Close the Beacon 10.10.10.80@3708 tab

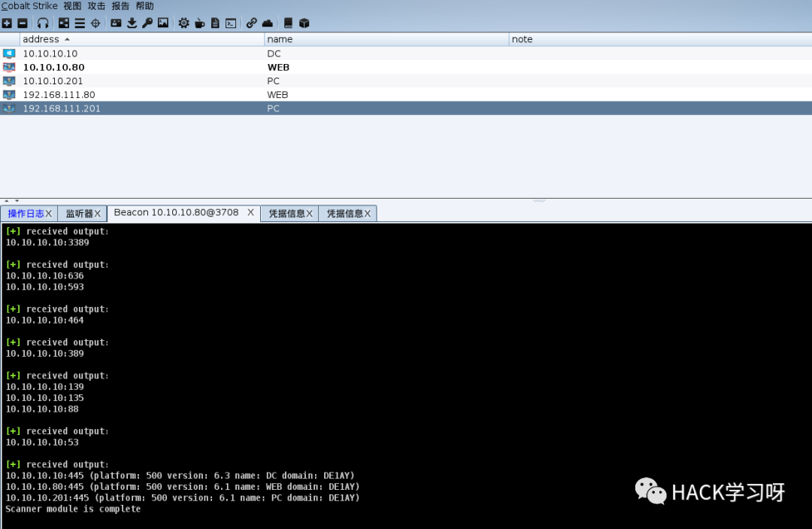(250, 212)
